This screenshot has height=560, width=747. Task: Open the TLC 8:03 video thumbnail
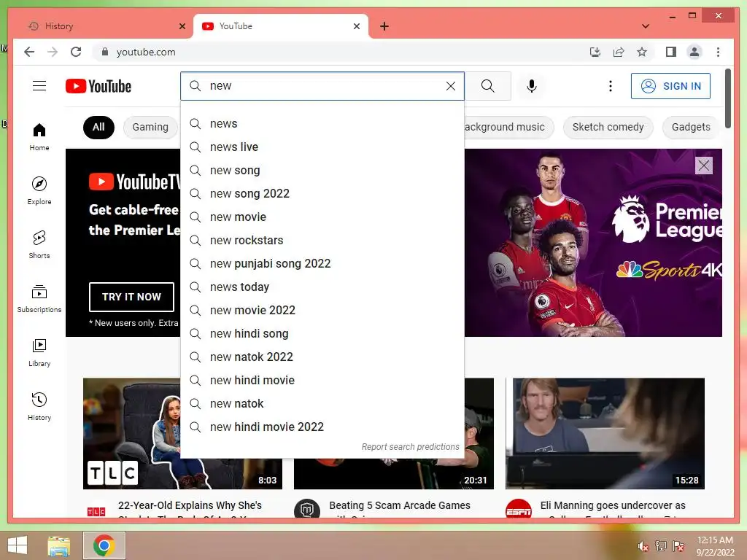(x=131, y=433)
